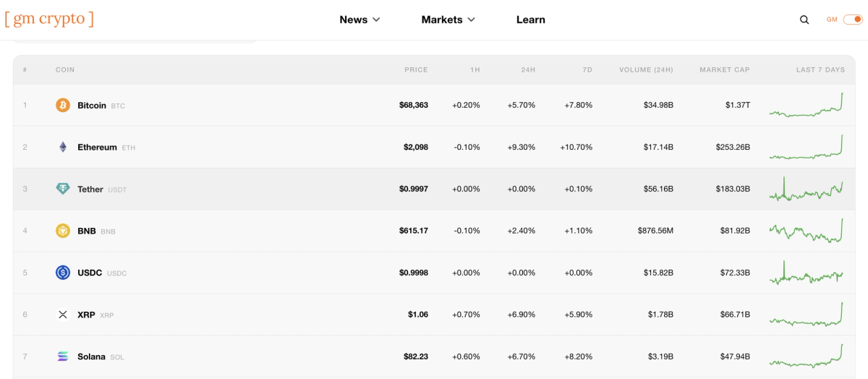Sort the table by Price column header

pyautogui.click(x=416, y=70)
